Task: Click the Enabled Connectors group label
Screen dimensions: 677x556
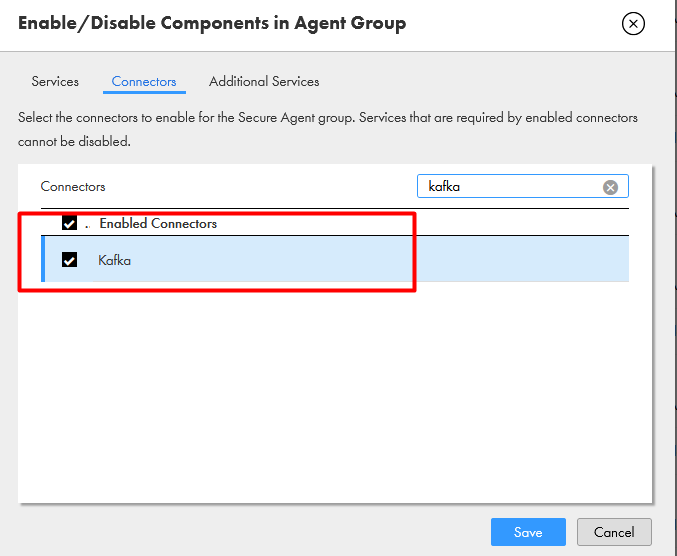Action: click(x=158, y=223)
